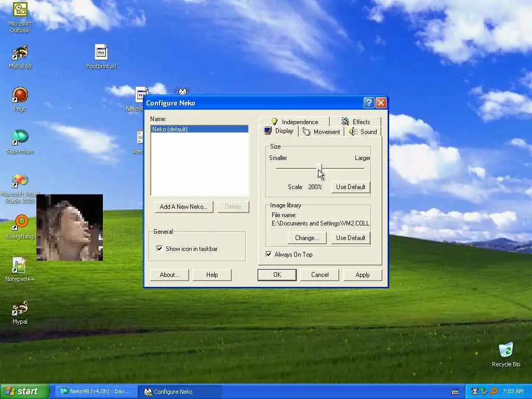Toggle Show icon in taskbar checkbox
The width and height of the screenshot is (532, 399).
[x=159, y=249]
